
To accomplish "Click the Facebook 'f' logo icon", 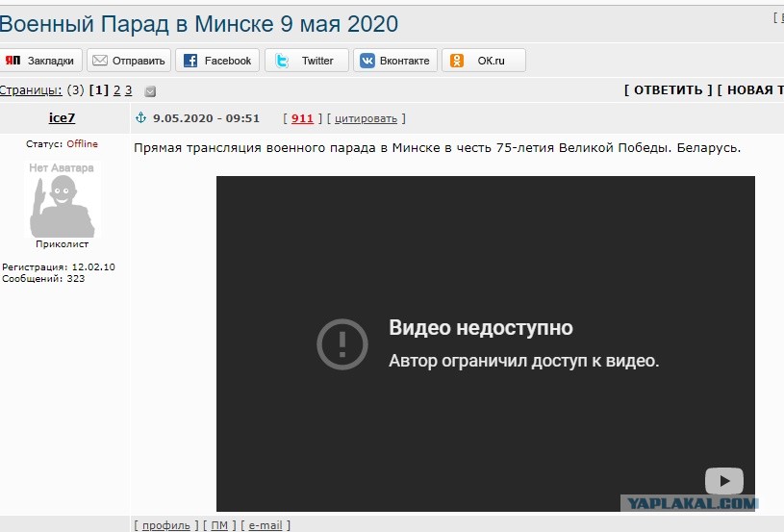I will pos(190,61).
